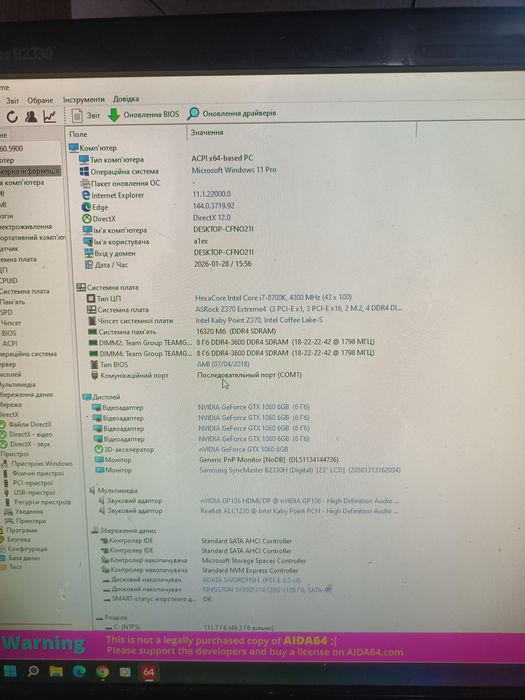525x700 pixels.
Task: Select the Пакет оновлення ОС row icon
Action: point(85,183)
